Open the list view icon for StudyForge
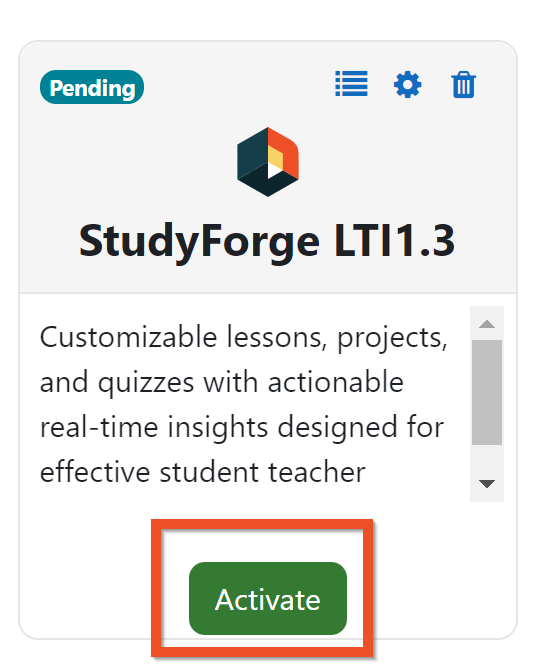The image size is (546, 671). (351, 83)
